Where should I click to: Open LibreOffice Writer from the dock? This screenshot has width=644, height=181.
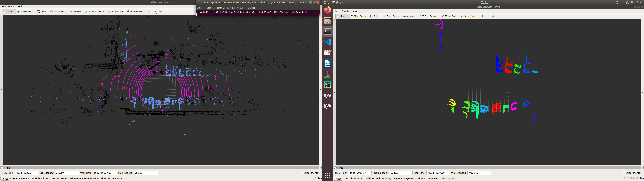pyautogui.click(x=328, y=64)
